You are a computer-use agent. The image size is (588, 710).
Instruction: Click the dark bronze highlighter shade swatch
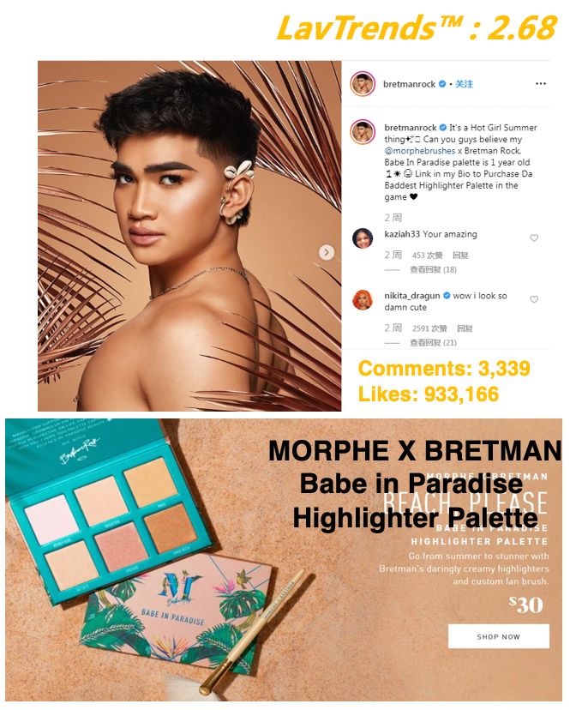[171, 528]
